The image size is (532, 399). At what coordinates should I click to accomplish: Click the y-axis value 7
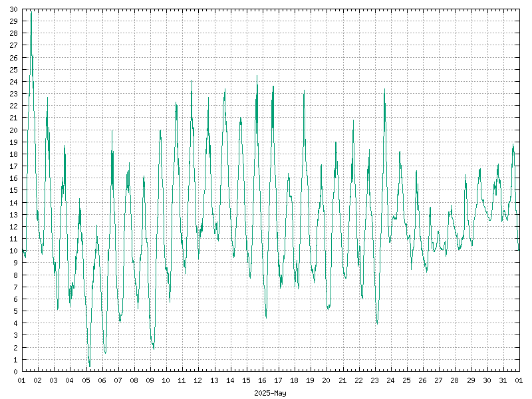coord(15,287)
